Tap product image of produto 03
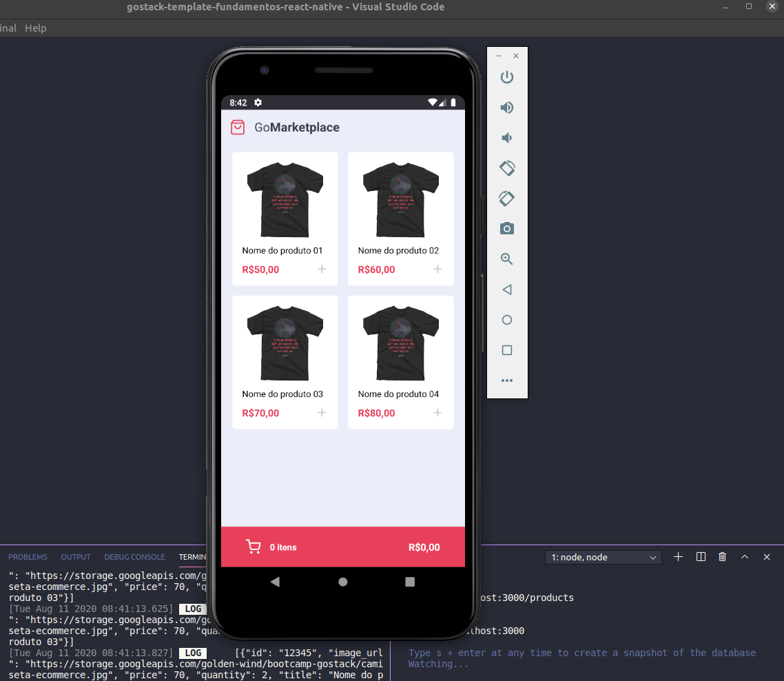Image resolution: width=784 pixels, height=681 pixels. (x=285, y=343)
